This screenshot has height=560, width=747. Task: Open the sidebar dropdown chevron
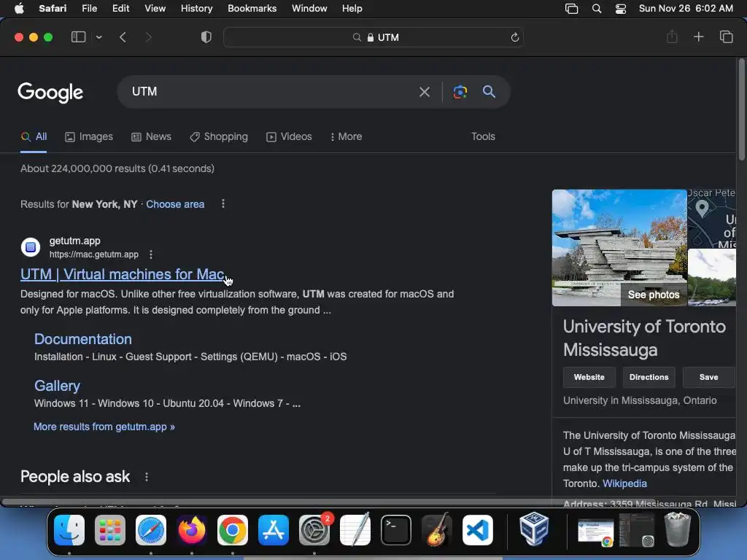[99, 37]
